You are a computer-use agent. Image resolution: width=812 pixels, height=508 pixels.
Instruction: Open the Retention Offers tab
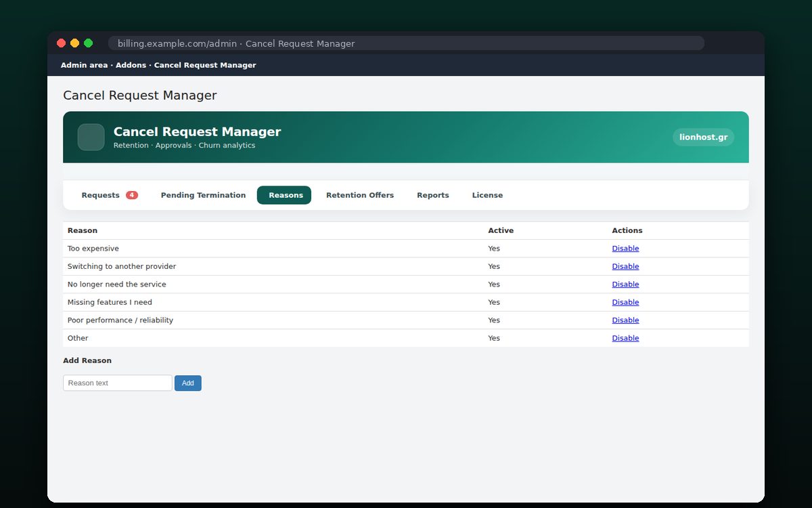point(360,195)
